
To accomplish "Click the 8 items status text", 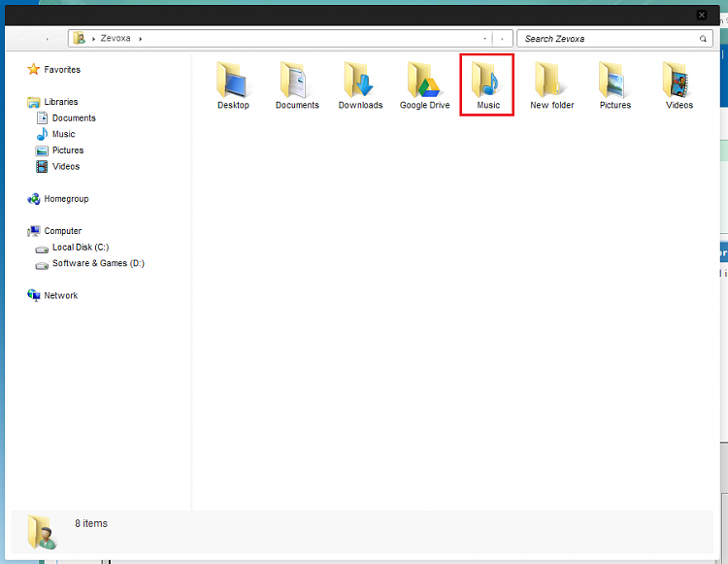I will [91, 523].
